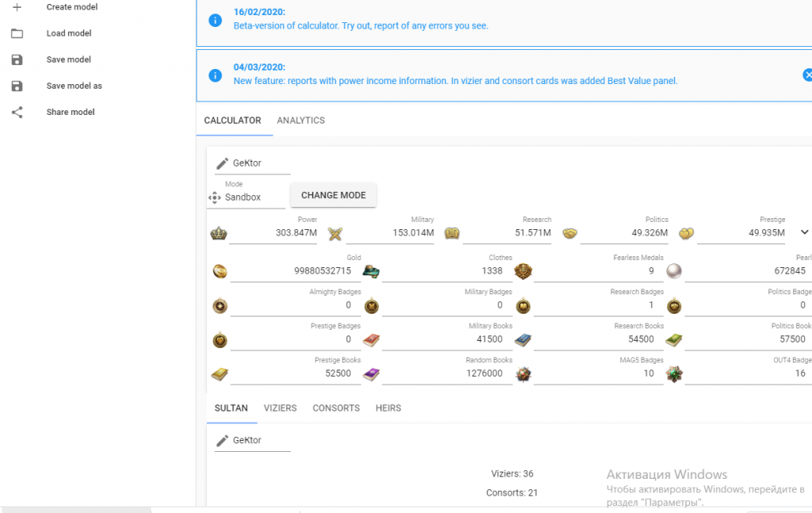812x513 pixels.
Task: Click the Fearless Medals badge icon
Action: tap(523, 271)
